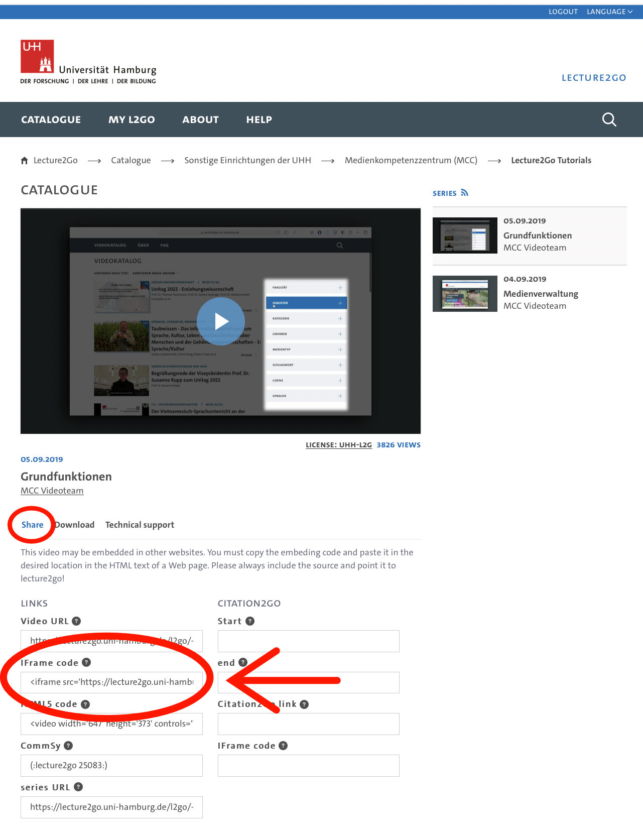Select the series URL field

click(111, 807)
